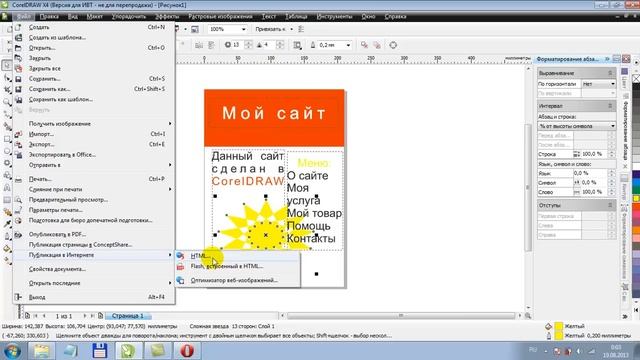
Task: Switch to the 'Контур' docker tab
Action: pyautogui.click(x=624, y=186)
